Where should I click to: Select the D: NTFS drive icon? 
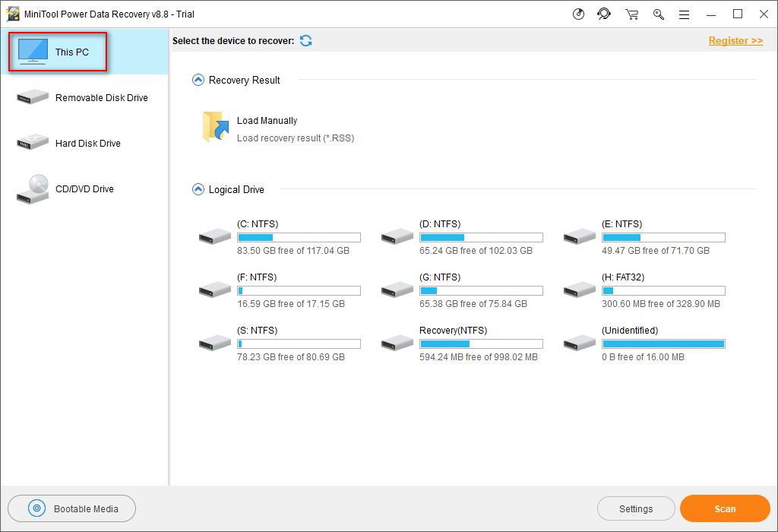click(x=397, y=236)
